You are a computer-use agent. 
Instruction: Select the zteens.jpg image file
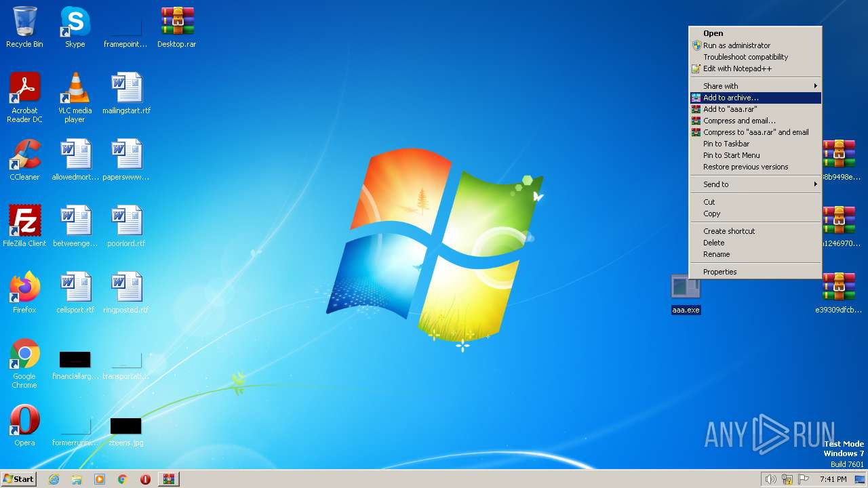(126, 431)
